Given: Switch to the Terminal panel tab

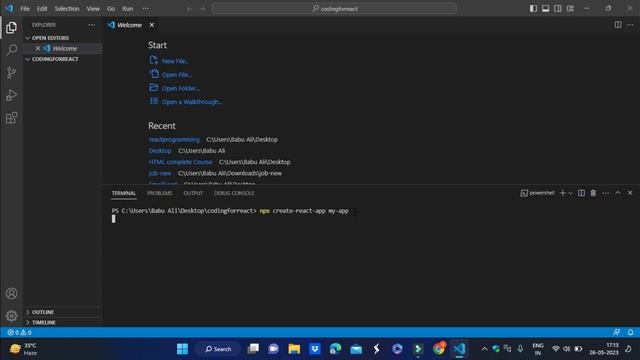Looking at the screenshot, I should pyautogui.click(x=124, y=193).
